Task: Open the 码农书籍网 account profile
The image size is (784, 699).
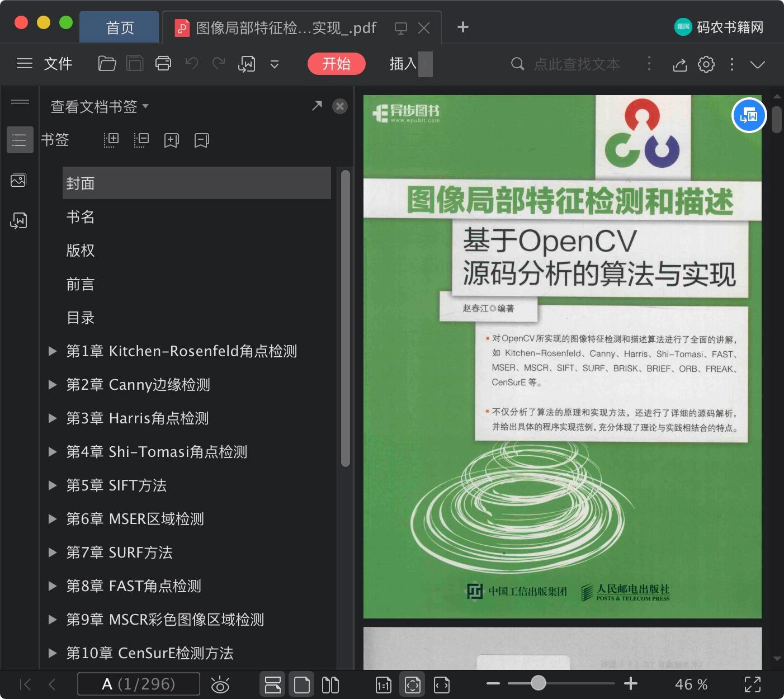Action: click(719, 27)
